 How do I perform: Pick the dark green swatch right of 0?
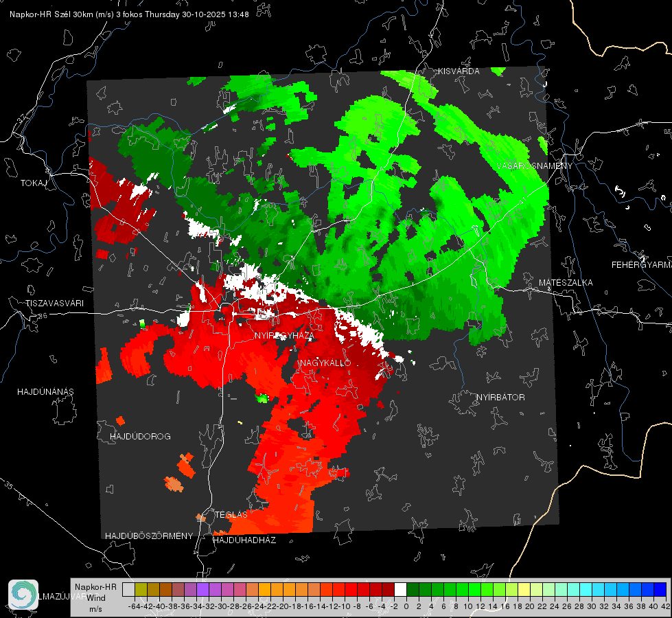coord(413,589)
